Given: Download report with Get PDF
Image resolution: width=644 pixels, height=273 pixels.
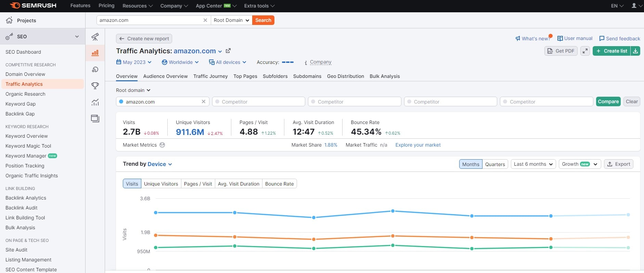Looking at the screenshot, I should point(561,51).
